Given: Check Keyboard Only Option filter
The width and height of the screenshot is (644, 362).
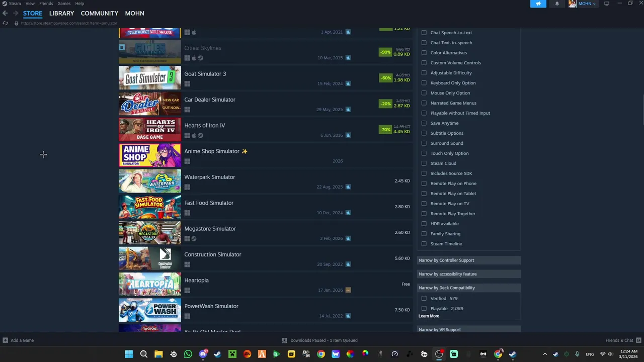Looking at the screenshot, I should click(424, 83).
